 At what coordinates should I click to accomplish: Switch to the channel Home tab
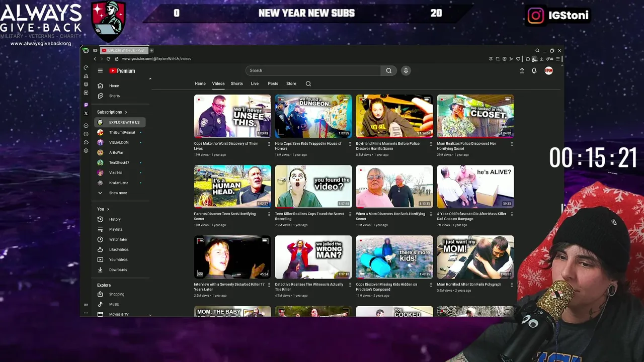[200, 83]
